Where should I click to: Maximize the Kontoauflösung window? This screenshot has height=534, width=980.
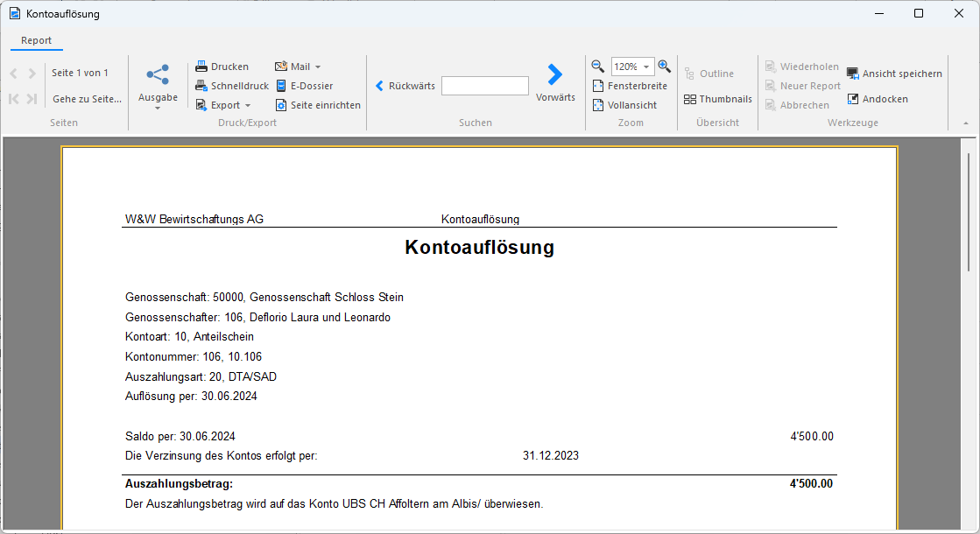coord(919,13)
